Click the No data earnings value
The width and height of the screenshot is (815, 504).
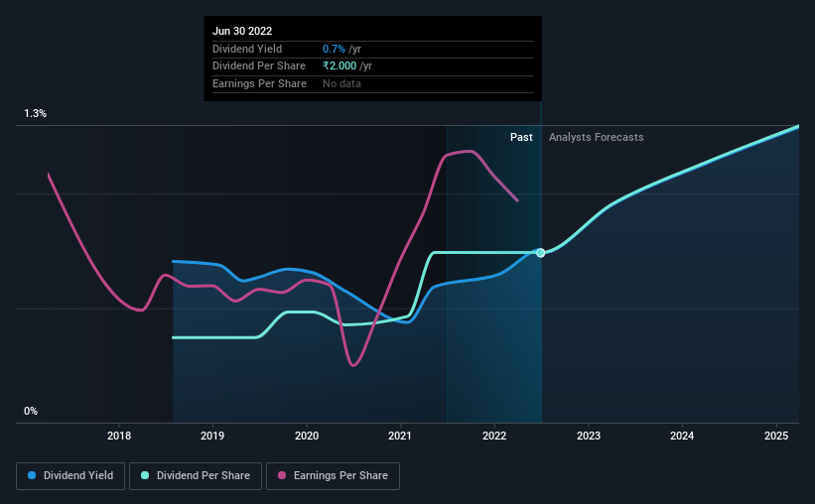pyautogui.click(x=341, y=83)
